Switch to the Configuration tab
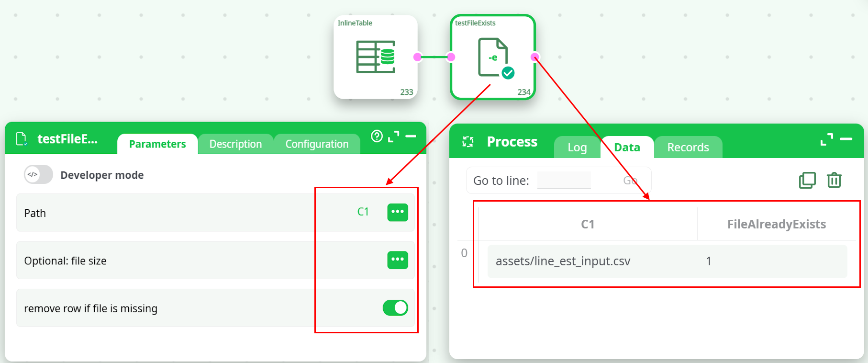868x363 pixels. pyautogui.click(x=317, y=144)
